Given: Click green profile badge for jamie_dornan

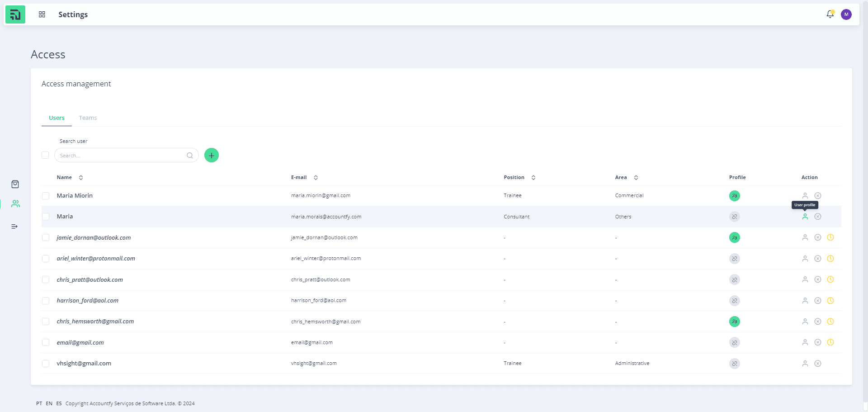Looking at the screenshot, I should point(735,237).
